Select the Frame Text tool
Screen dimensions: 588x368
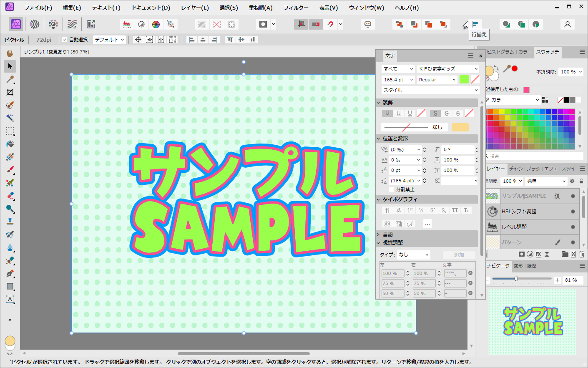[x=10, y=299]
